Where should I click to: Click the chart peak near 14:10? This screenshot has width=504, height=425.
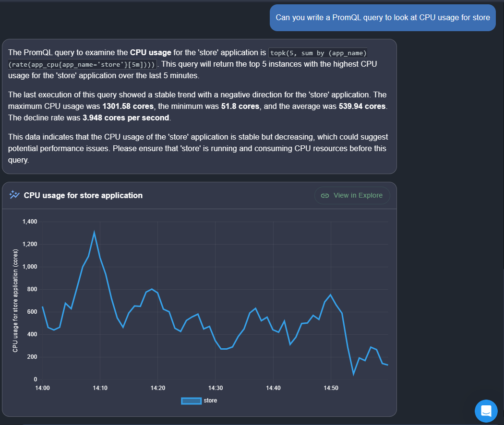pos(94,233)
